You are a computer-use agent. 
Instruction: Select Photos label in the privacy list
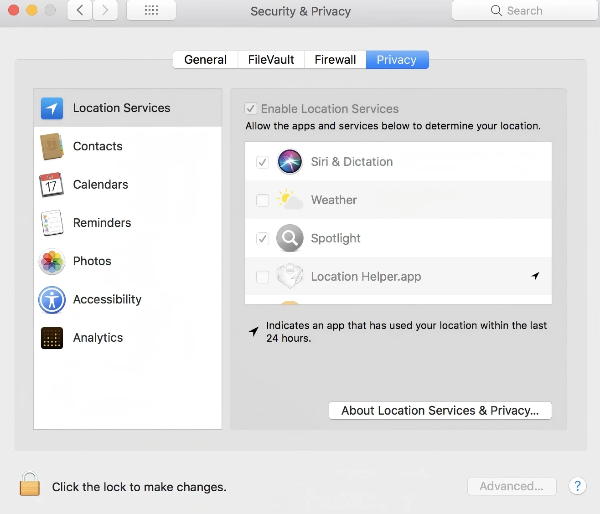[x=92, y=261]
